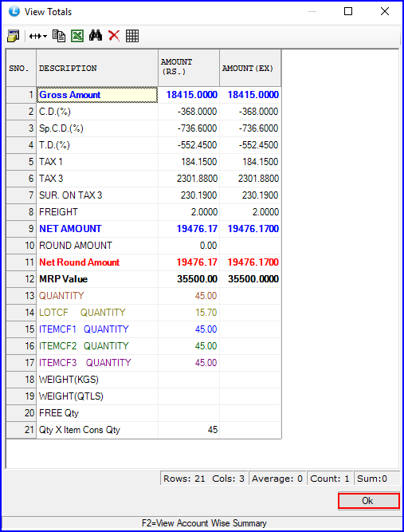This screenshot has width=404, height=532.
Task: Select the MRP Value description cell
Action: click(x=97, y=279)
